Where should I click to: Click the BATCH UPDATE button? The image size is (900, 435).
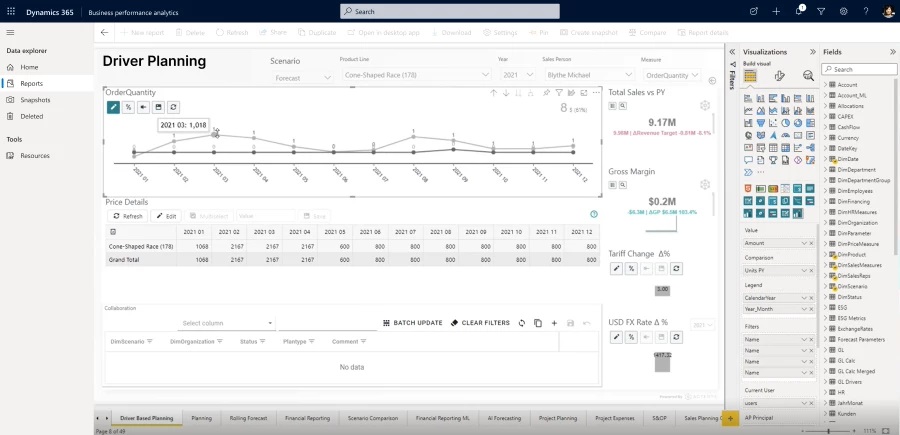412,323
